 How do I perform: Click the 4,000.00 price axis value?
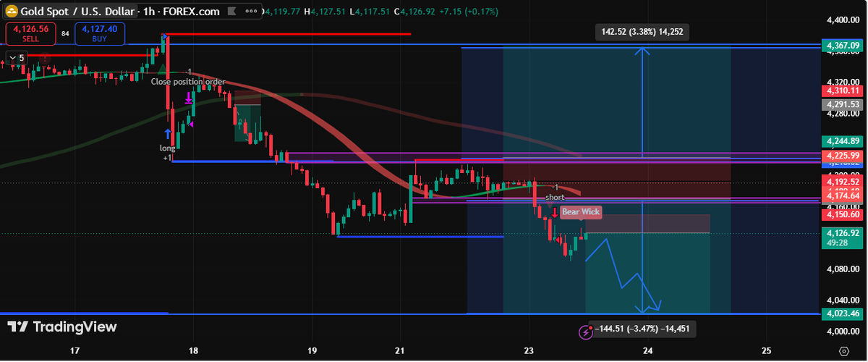click(x=842, y=331)
